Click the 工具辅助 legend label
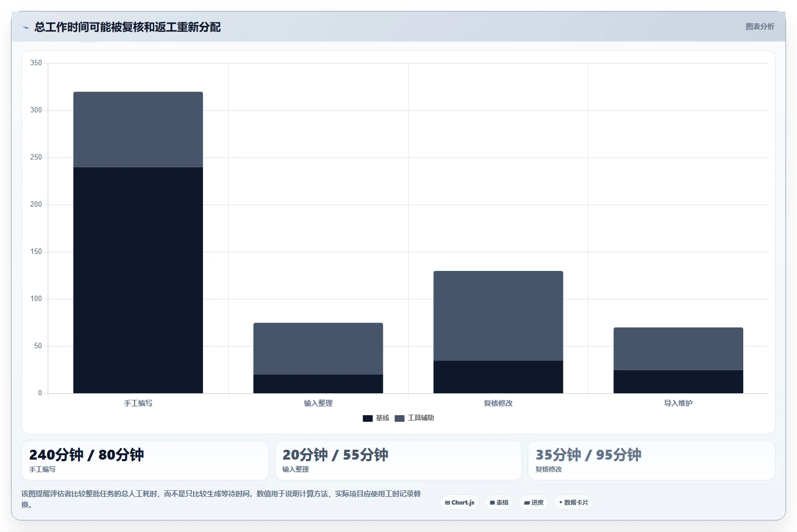Screen dimensions: 797x532 [x=421, y=418]
